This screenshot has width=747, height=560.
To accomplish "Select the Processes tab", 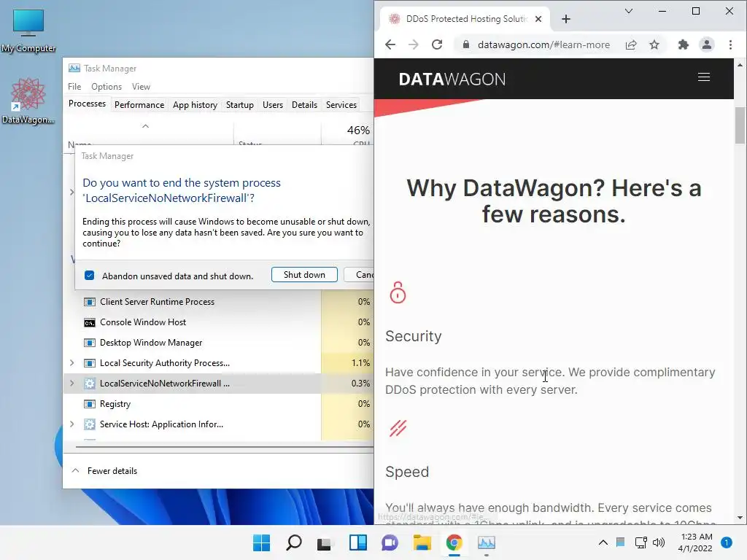I will pos(87,104).
